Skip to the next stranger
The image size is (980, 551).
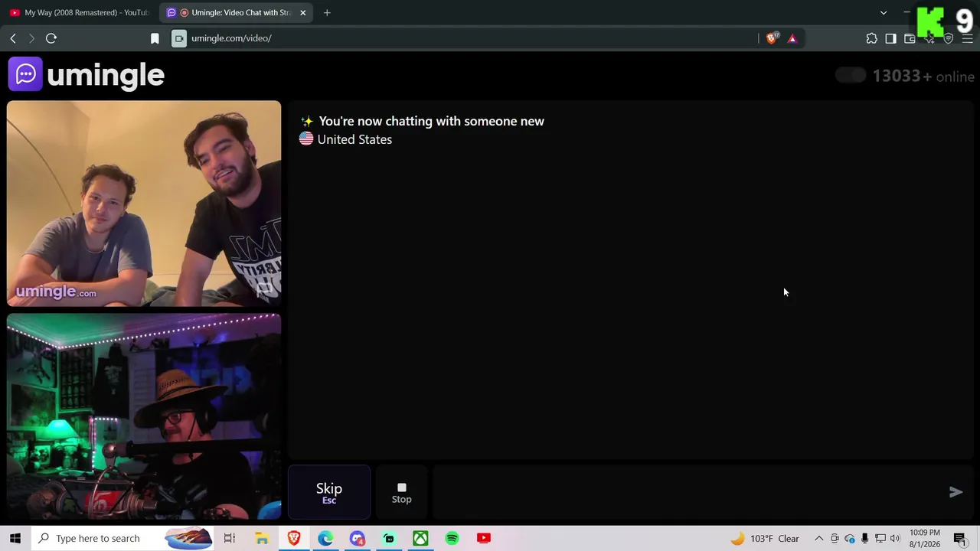click(329, 492)
